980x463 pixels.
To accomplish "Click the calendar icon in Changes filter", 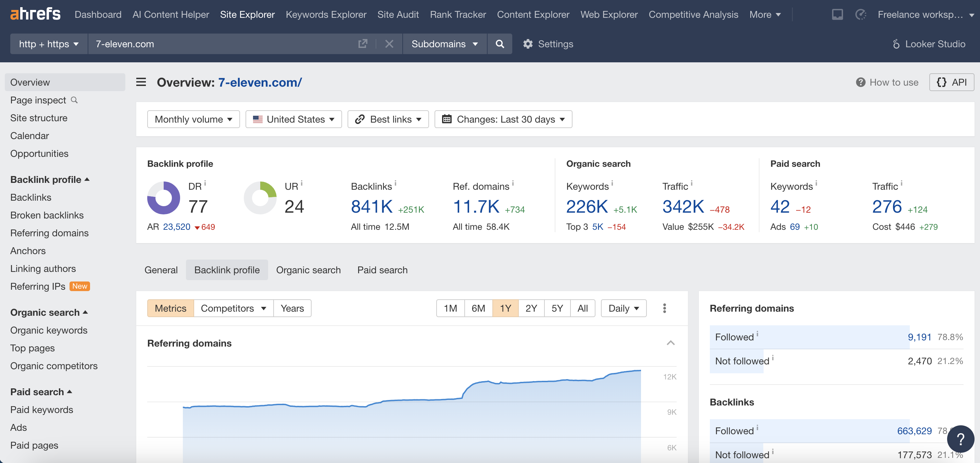I will pyautogui.click(x=446, y=119).
